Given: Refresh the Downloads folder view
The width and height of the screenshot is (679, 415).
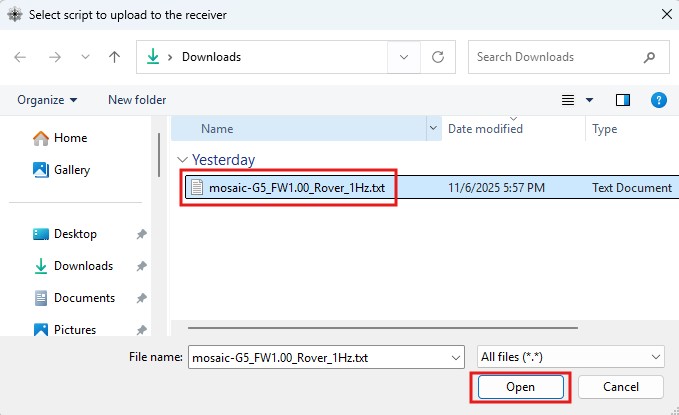Looking at the screenshot, I should click(437, 57).
